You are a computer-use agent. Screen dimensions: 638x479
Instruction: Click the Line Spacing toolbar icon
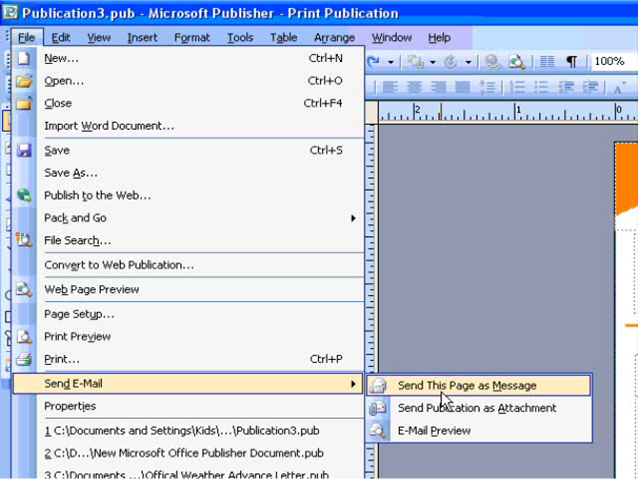pos(487,87)
